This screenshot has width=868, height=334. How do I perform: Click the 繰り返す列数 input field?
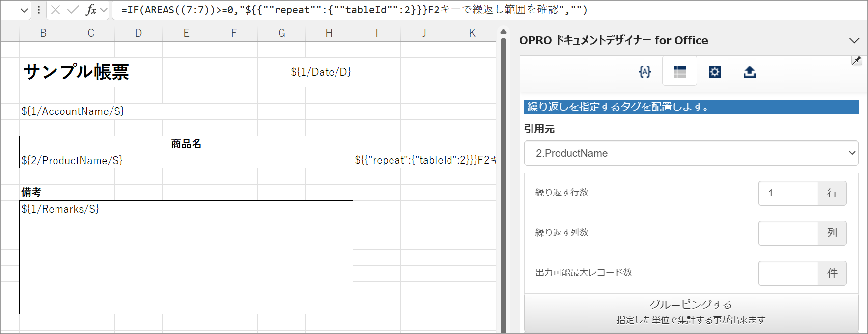788,233
